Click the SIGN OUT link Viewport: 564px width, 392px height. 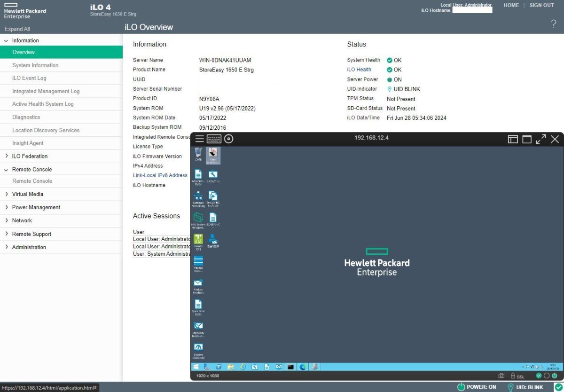[542, 5]
